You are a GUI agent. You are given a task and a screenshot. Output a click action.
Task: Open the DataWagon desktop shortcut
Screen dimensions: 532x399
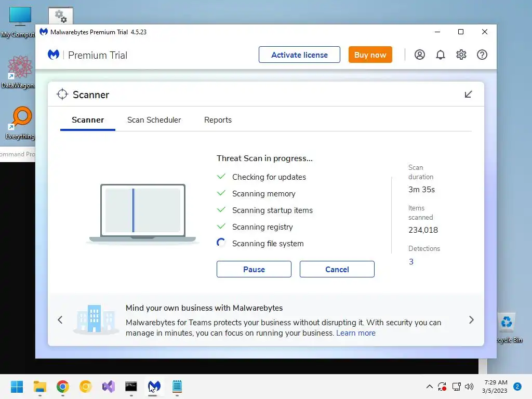19,72
